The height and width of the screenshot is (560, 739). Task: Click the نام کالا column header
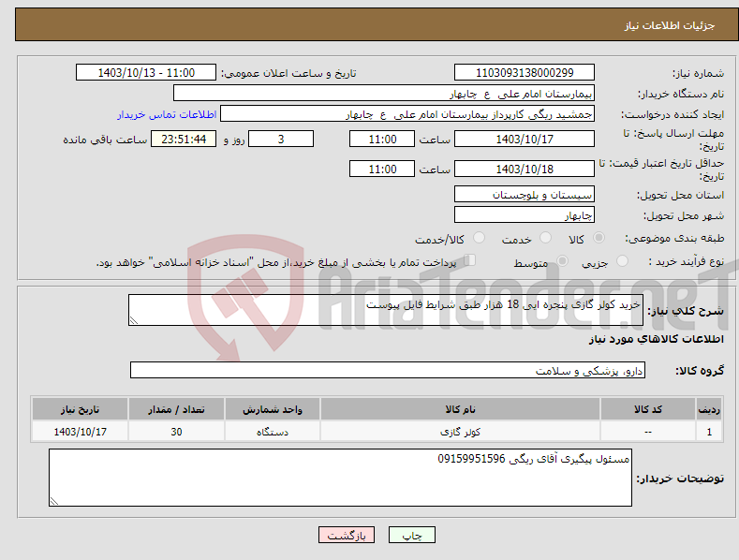click(460, 409)
